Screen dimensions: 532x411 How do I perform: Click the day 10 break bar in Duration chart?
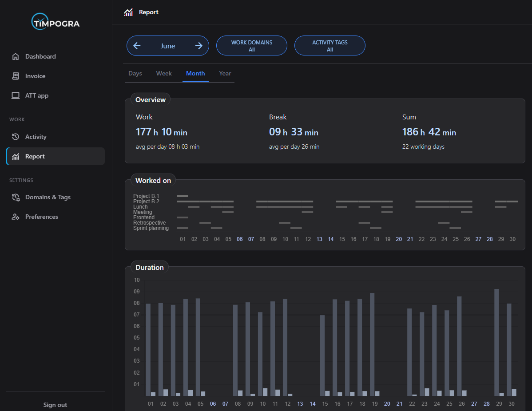coord(265,392)
